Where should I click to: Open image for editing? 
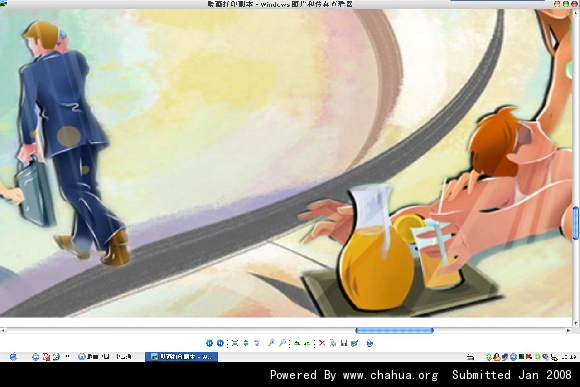(354, 343)
